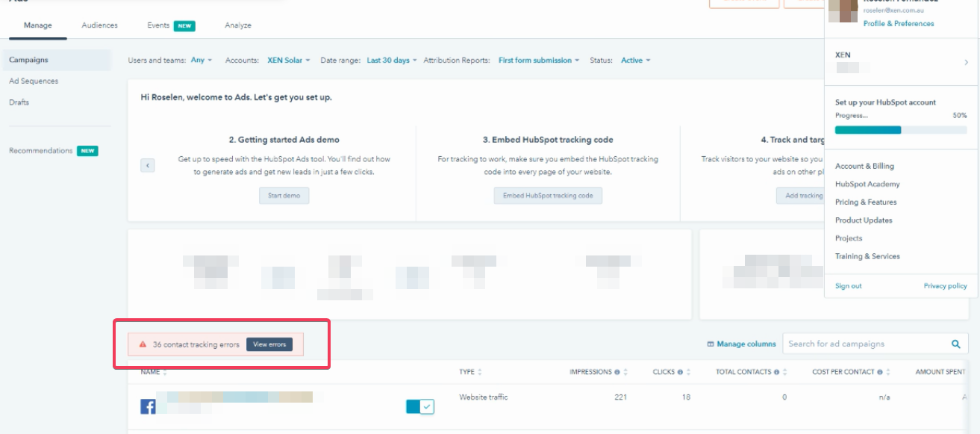Click the 50% progress label
Viewport: 980px width, 434px height.
point(960,116)
